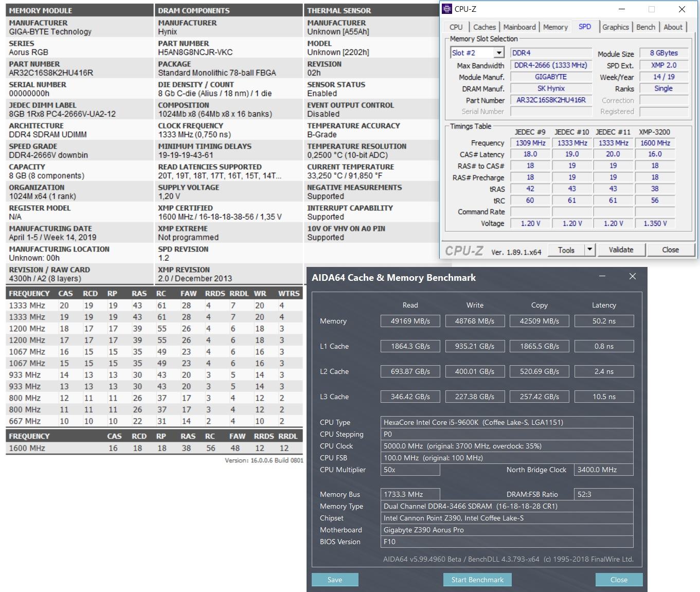
Task: Click the 667 MHz row in frequency table
Action: pyautogui.click(x=154, y=421)
